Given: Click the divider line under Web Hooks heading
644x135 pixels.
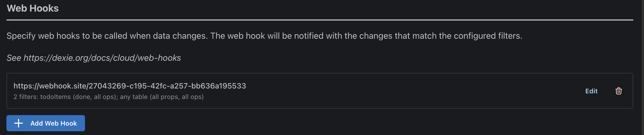Looking at the screenshot, I should (320, 20).
